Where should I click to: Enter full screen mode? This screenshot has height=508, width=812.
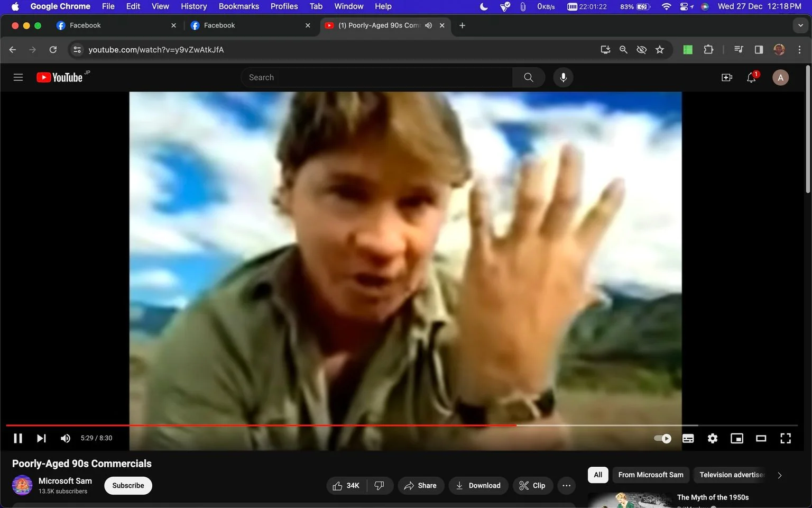[786, 438]
